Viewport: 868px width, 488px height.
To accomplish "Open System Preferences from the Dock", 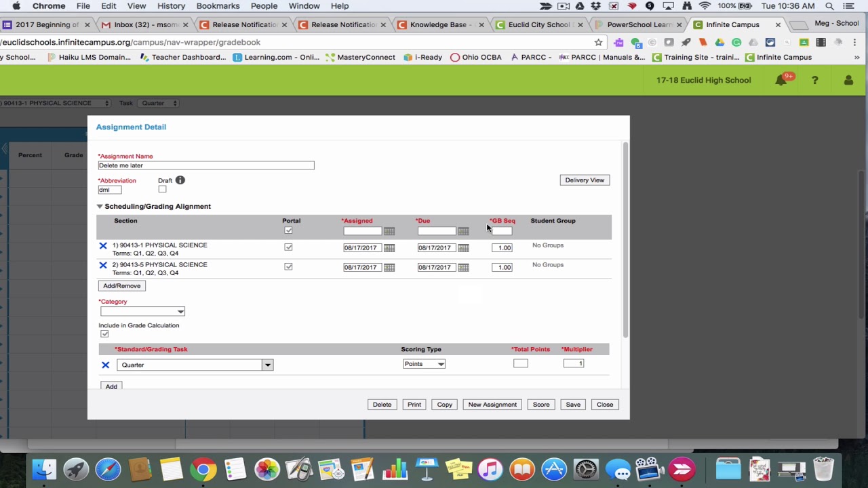I will (585, 469).
